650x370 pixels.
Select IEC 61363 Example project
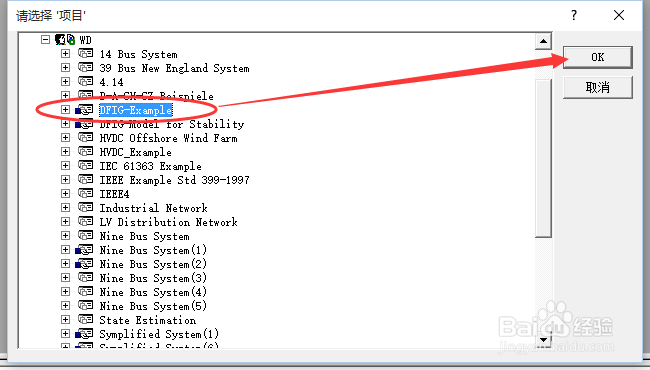pyautogui.click(x=150, y=166)
